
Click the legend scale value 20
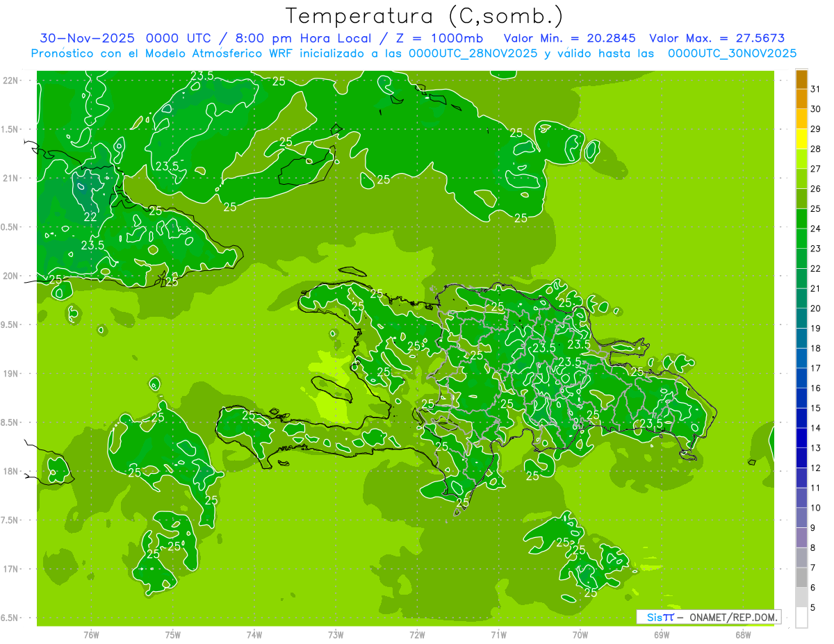(815, 308)
